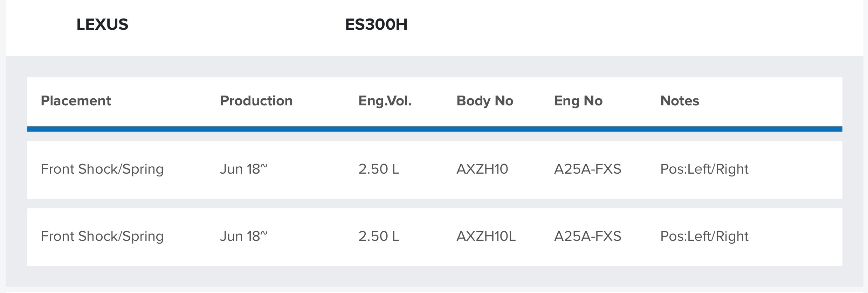Click A25A-FXS engine number in the AXZH10L row

point(587,236)
